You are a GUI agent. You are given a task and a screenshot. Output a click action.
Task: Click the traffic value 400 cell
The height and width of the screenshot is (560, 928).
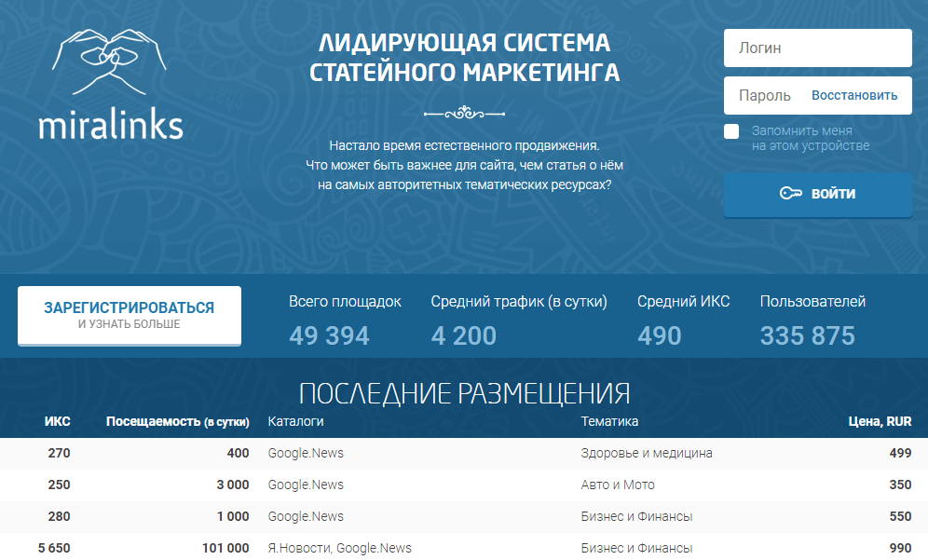pos(238,454)
